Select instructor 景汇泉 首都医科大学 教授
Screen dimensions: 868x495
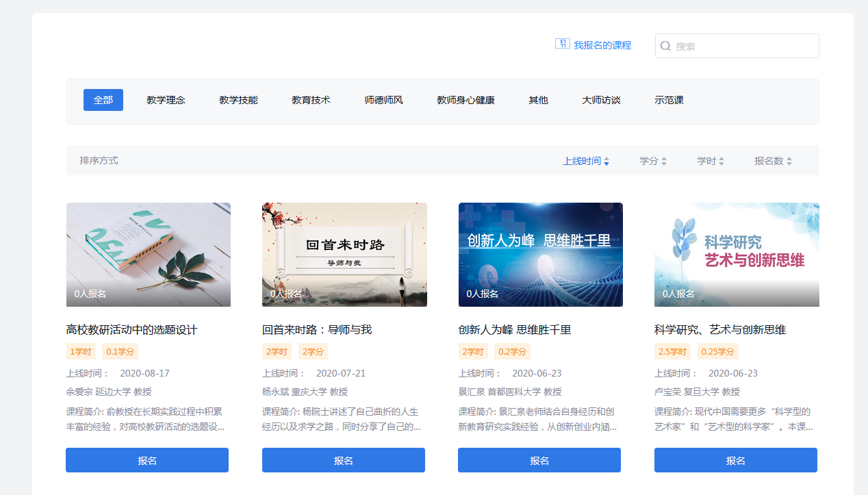coord(510,392)
